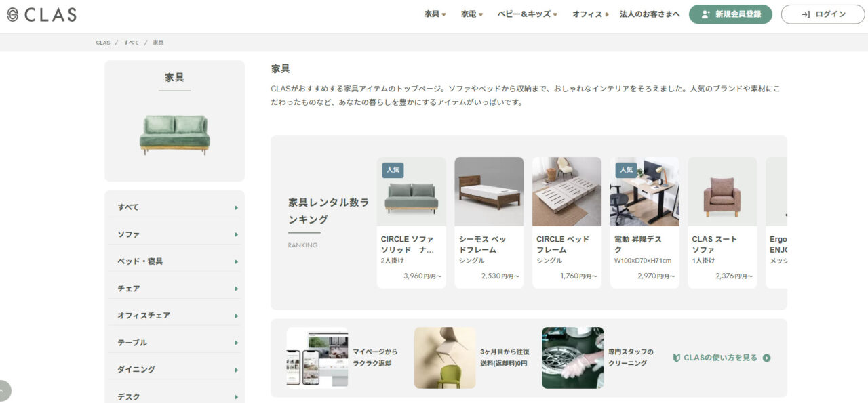Open the オフィス menu item
The width and height of the screenshot is (868, 403).
[x=590, y=14]
